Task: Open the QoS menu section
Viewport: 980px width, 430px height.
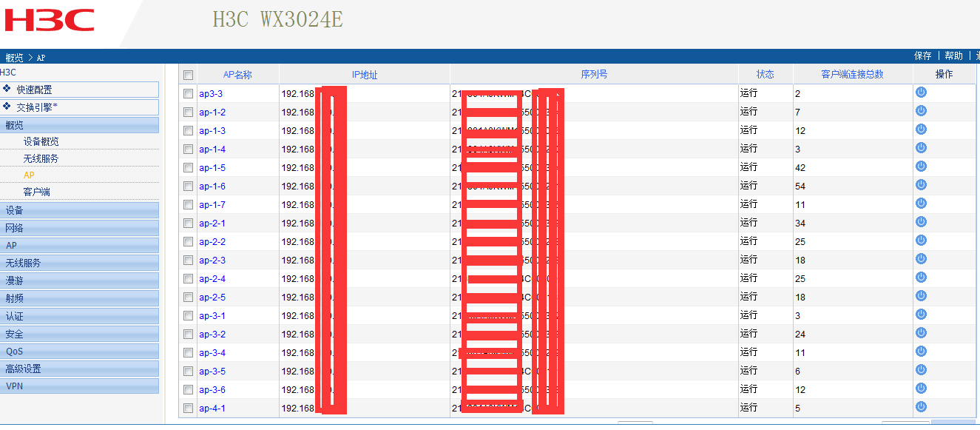Action: click(79, 351)
